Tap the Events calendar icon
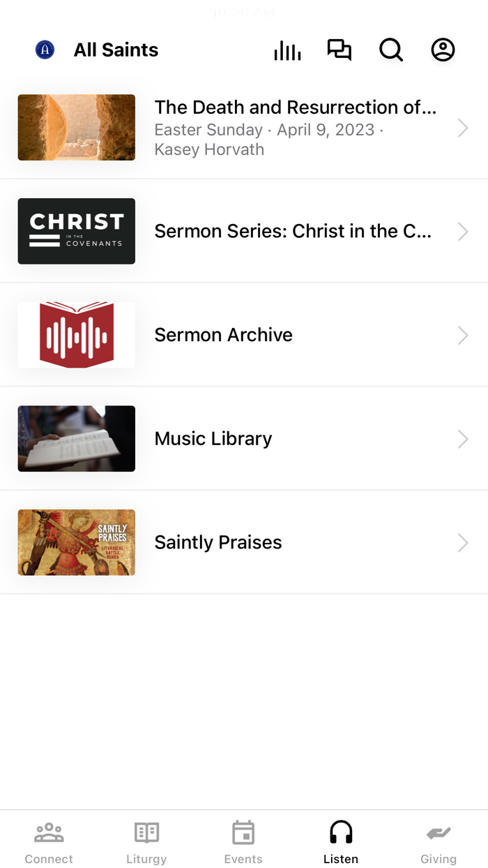 (x=243, y=832)
